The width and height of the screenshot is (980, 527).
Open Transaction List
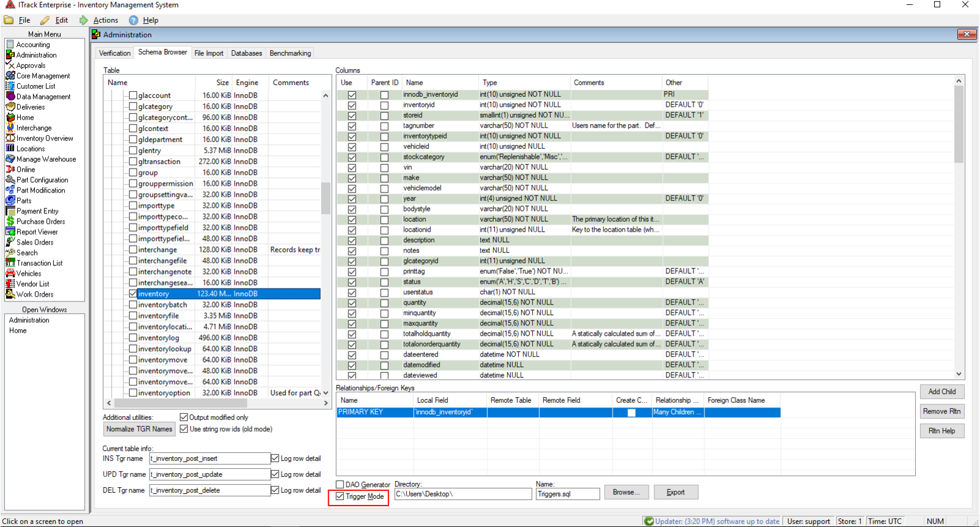coord(39,263)
